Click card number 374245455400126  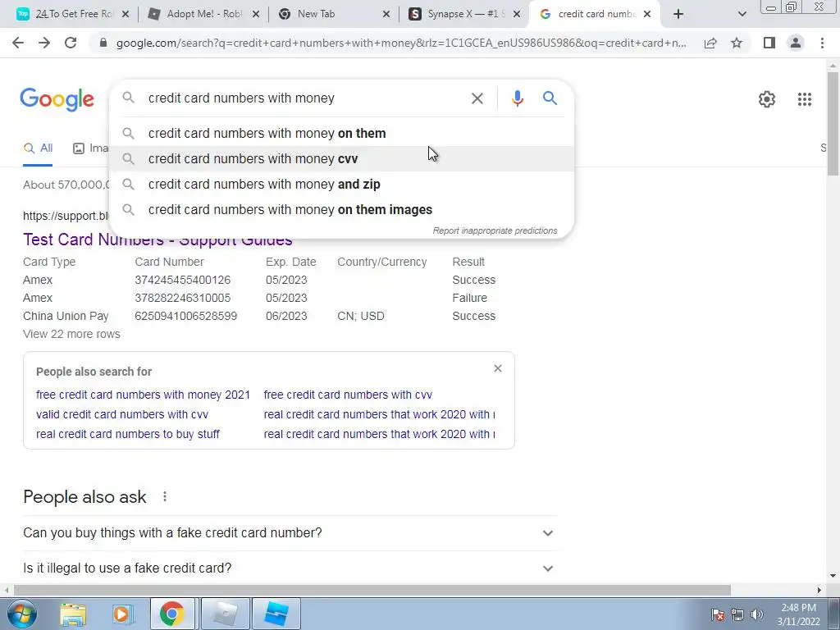click(182, 281)
